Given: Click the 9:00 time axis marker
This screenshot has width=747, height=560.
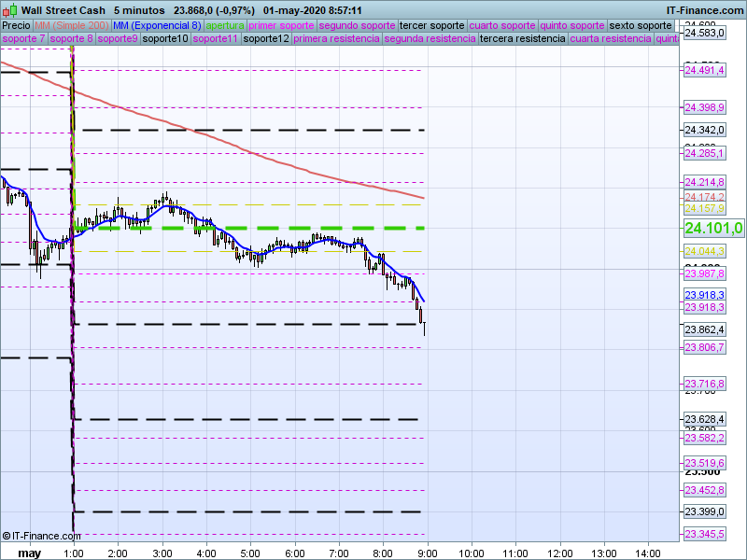Looking at the screenshot, I should coord(427,553).
